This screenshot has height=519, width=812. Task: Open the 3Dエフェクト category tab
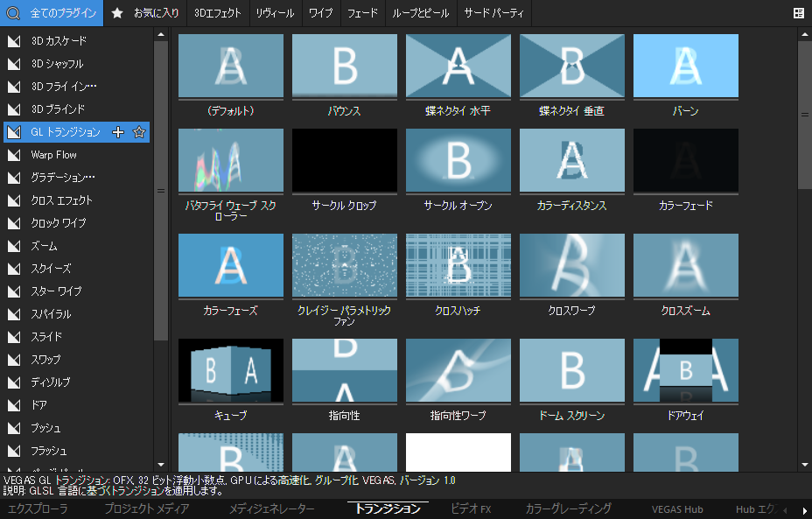click(217, 13)
